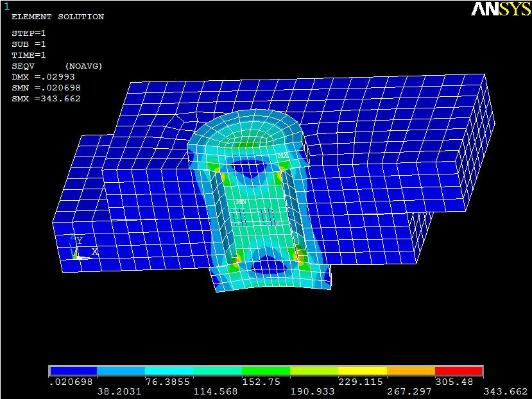This screenshot has width=532, height=399.
Task: Select the red legend color band
Action: coord(459,371)
